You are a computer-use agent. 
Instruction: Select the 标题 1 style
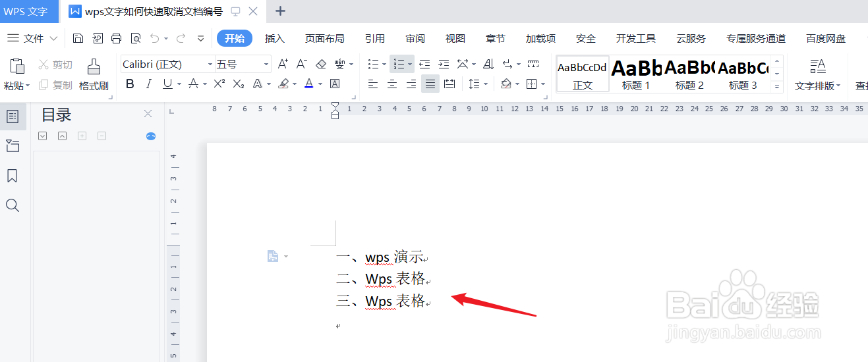[636, 74]
